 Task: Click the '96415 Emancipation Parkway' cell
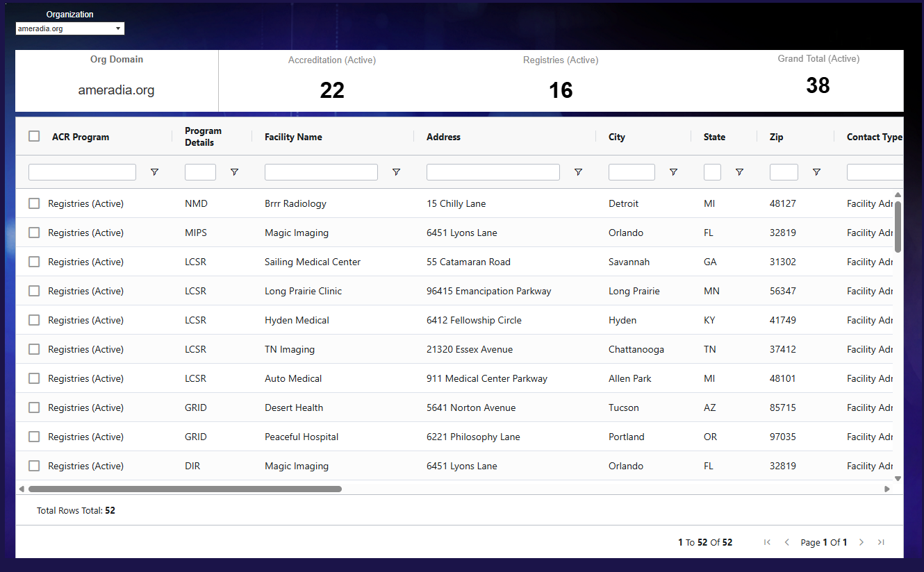[x=489, y=291]
